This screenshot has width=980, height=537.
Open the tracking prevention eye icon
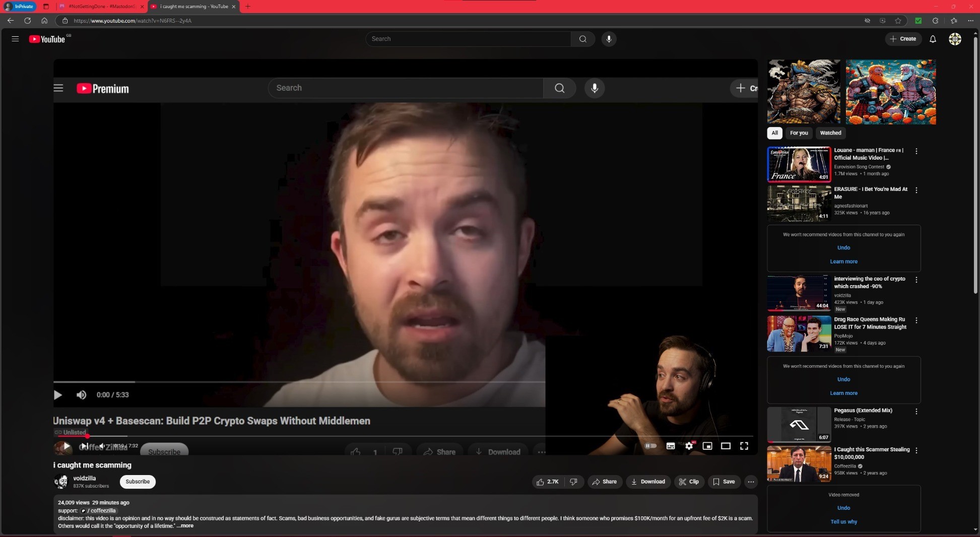click(x=867, y=21)
